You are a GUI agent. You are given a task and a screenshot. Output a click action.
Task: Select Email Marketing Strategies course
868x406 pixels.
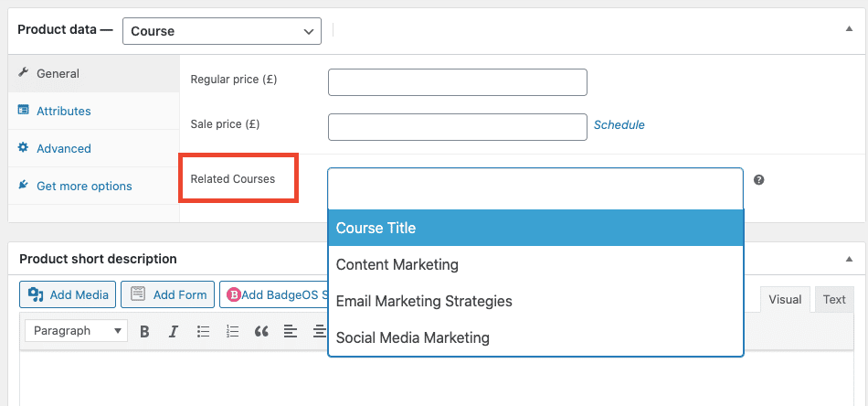point(535,302)
